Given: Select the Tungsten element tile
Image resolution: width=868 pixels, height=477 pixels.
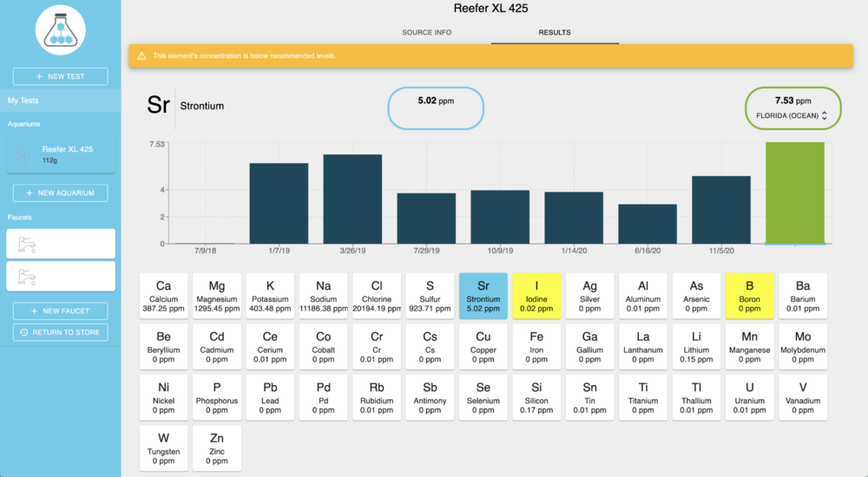Looking at the screenshot, I should coord(163,448).
